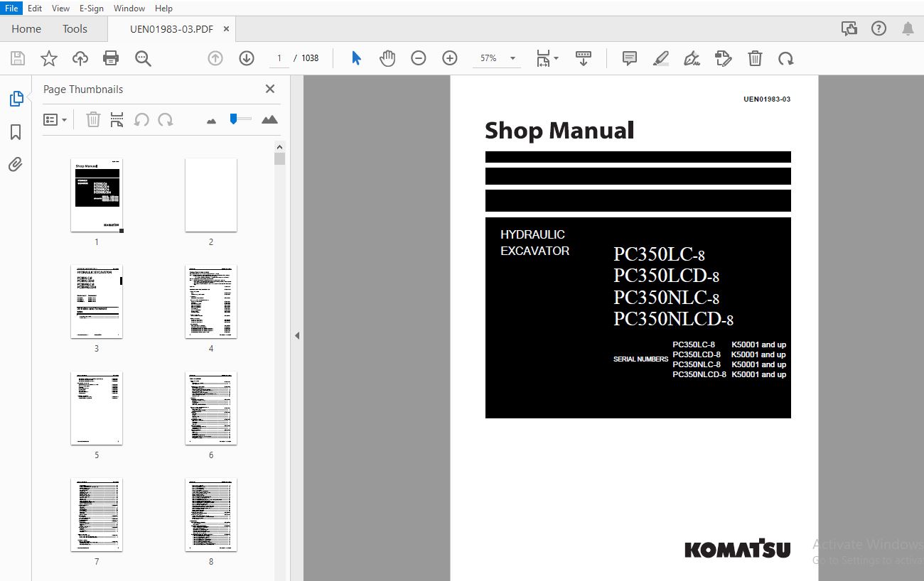Rotate the page clockwise
The image size is (924, 581).
coord(785,58)
